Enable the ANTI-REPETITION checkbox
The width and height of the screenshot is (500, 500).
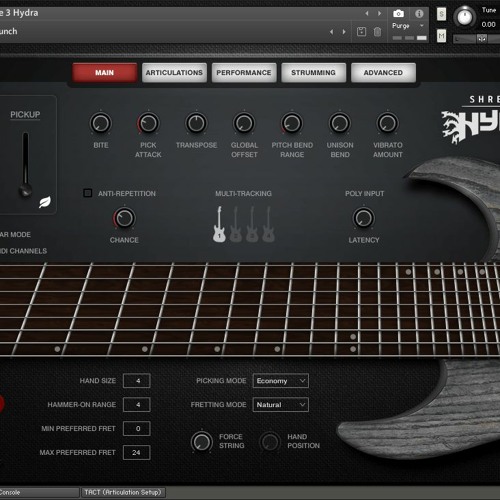(x=88, y=193)
